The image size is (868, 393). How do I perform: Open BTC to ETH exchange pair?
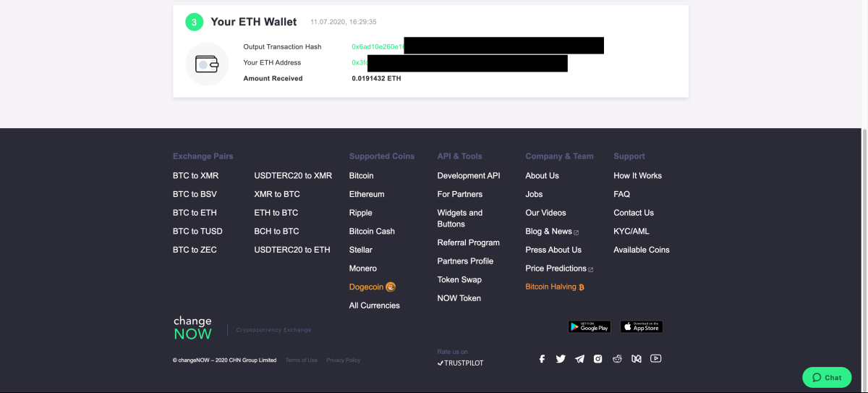pyautogui.click(x=195, y=213)
